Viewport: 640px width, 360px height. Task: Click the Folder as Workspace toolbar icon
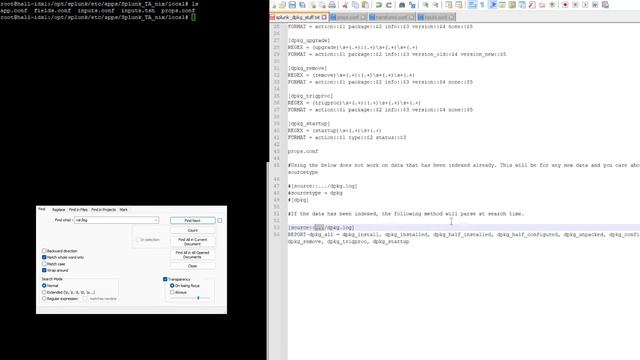tap(542, 5)
